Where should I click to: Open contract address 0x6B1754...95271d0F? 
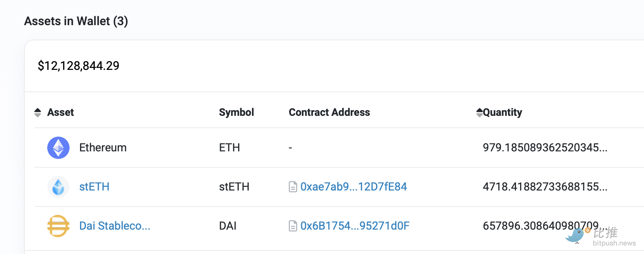[x=355, y=226]
